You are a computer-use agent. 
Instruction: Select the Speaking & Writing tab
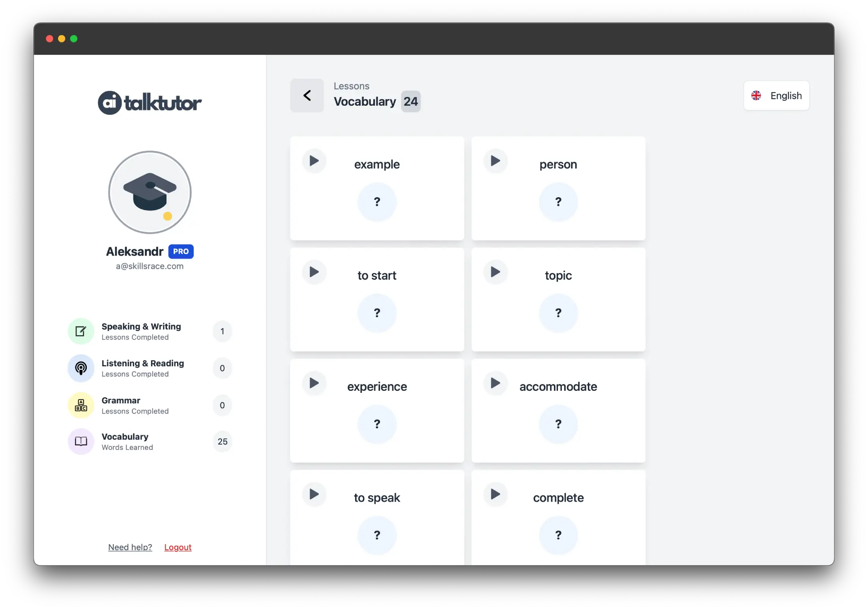coord(141,331)
